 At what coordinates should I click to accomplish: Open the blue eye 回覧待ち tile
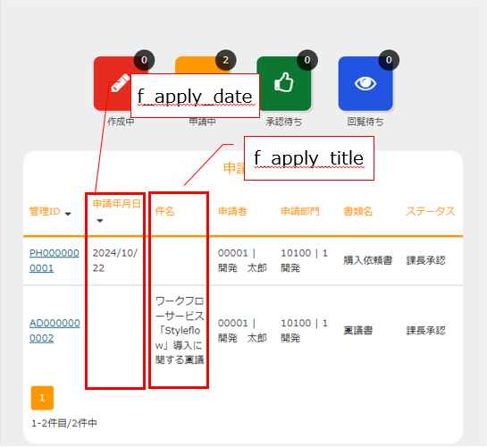[365, 83]
